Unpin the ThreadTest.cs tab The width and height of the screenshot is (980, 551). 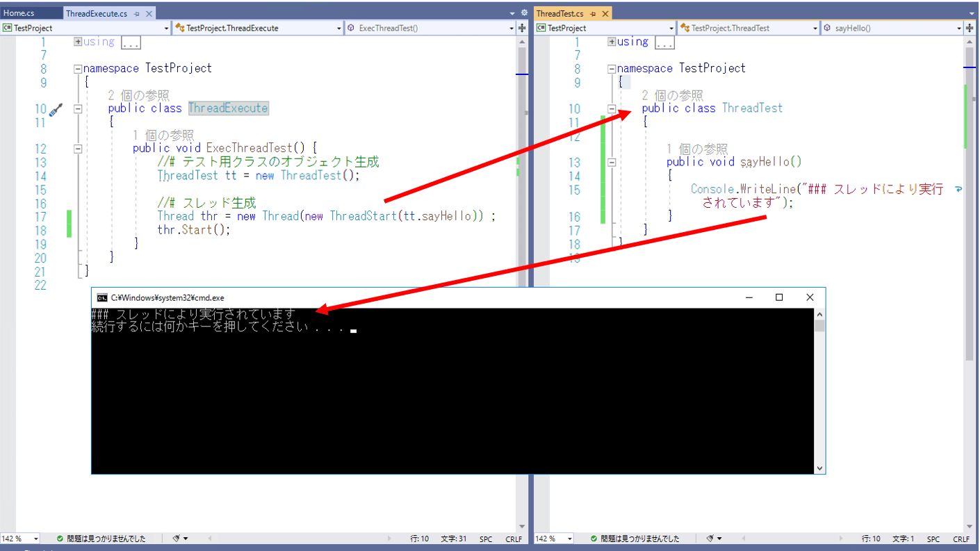(592, 12)
